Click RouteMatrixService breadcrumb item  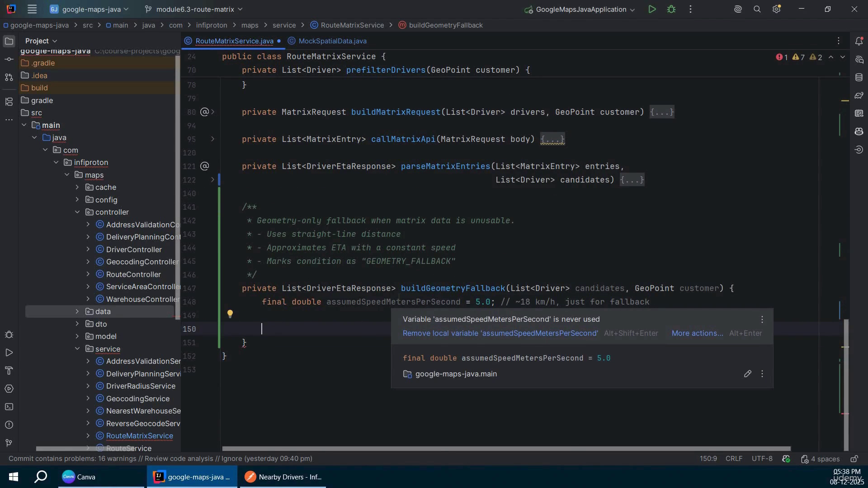(347, 25)
